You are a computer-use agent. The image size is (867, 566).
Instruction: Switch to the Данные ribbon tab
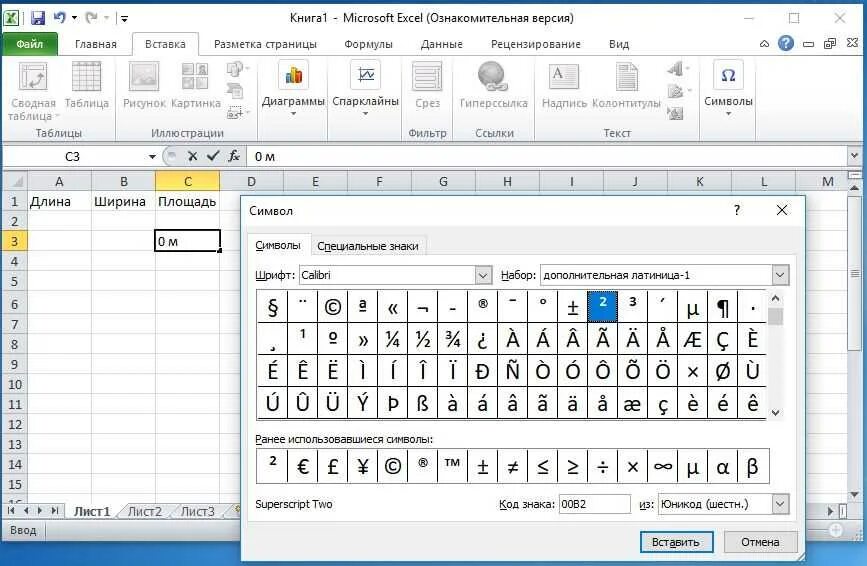tap(441, 44)
